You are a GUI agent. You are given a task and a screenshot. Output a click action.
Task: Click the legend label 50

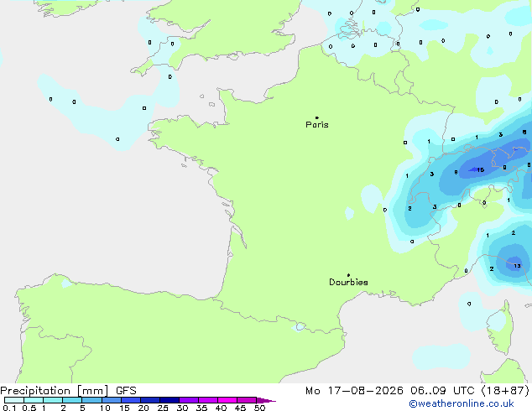coord(259,408)
